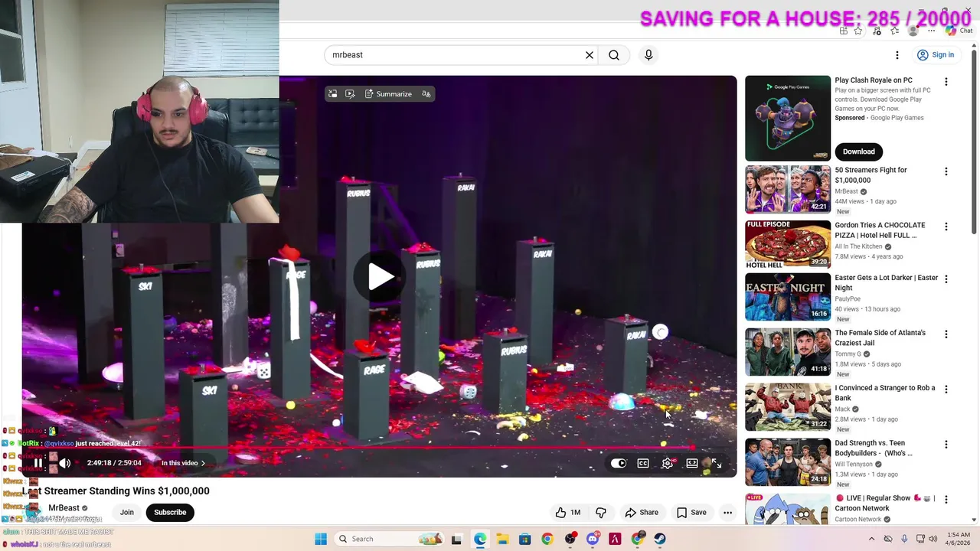Open 'Dad Strength vs. Teen Bodybuilders' thumbnail

pos(788,462)
